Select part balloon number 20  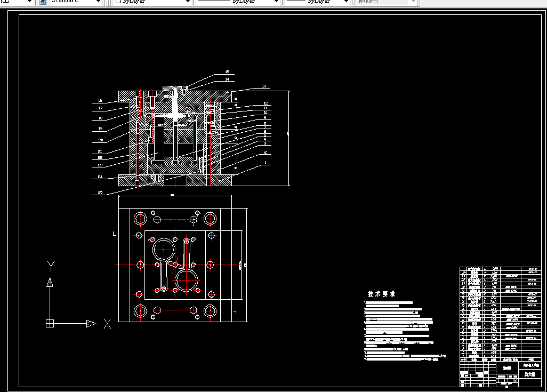[x=100, y=140]
